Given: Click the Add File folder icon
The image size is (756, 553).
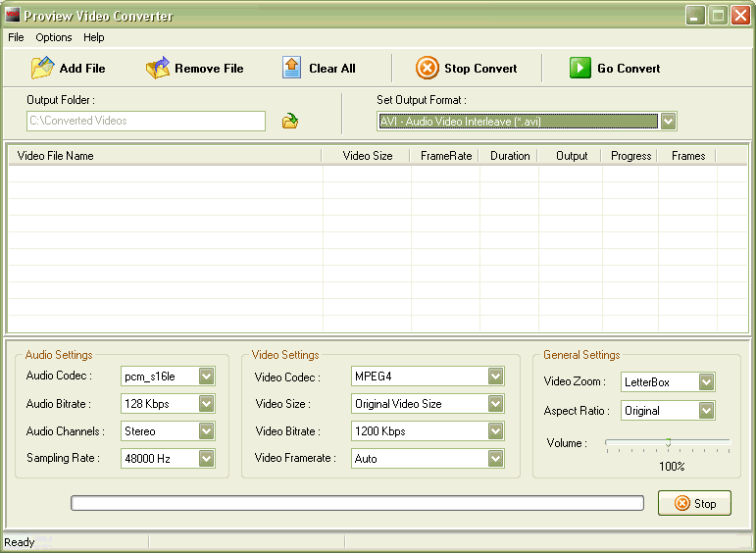Looking at the screenshot, I should [42, 68].
